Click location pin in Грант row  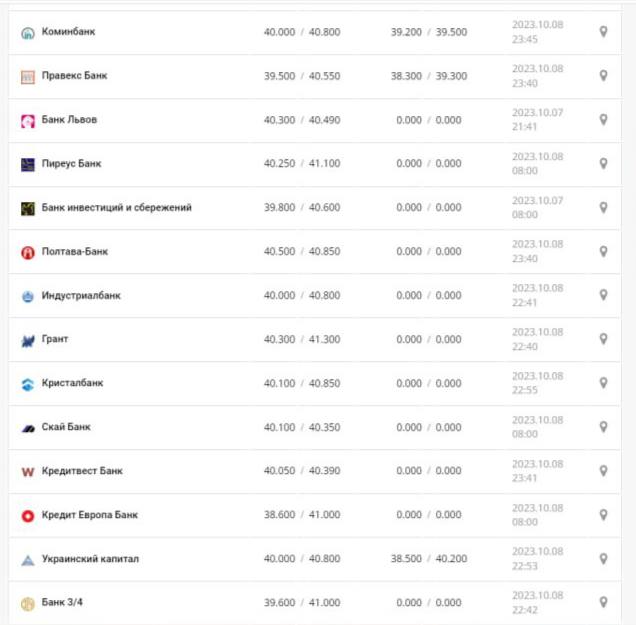pos(603,340)
